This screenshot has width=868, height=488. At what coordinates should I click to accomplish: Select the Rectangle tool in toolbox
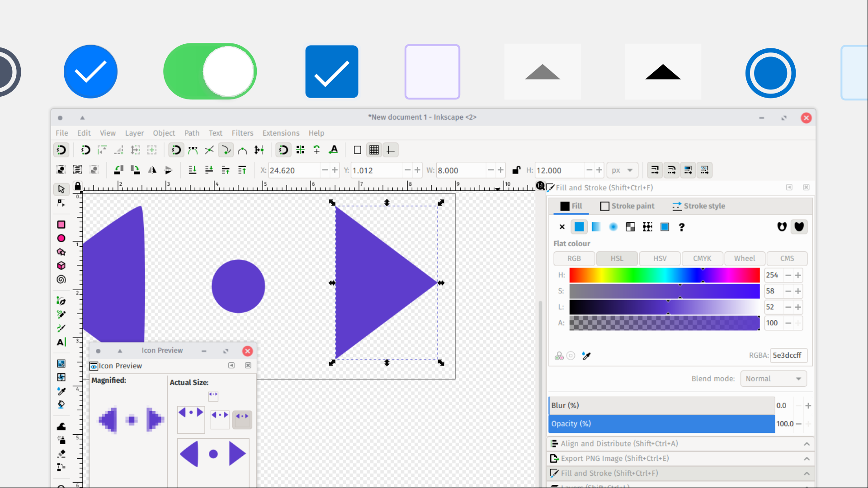point(61,225)
